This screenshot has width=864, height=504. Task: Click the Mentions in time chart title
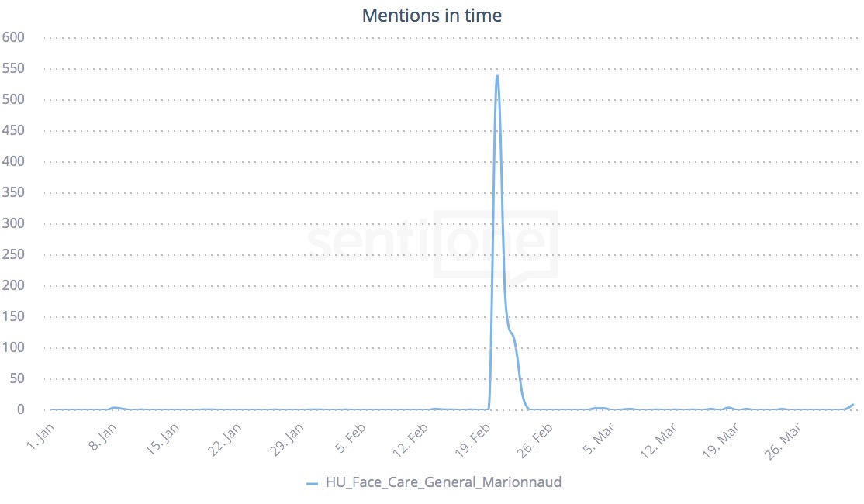coord(432,16)
